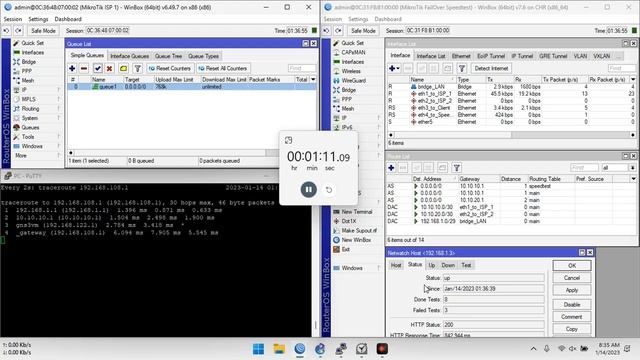Click Exit in right WinBox sidebar
Screen dimensions: 640x360
click(x=345, y=249)
